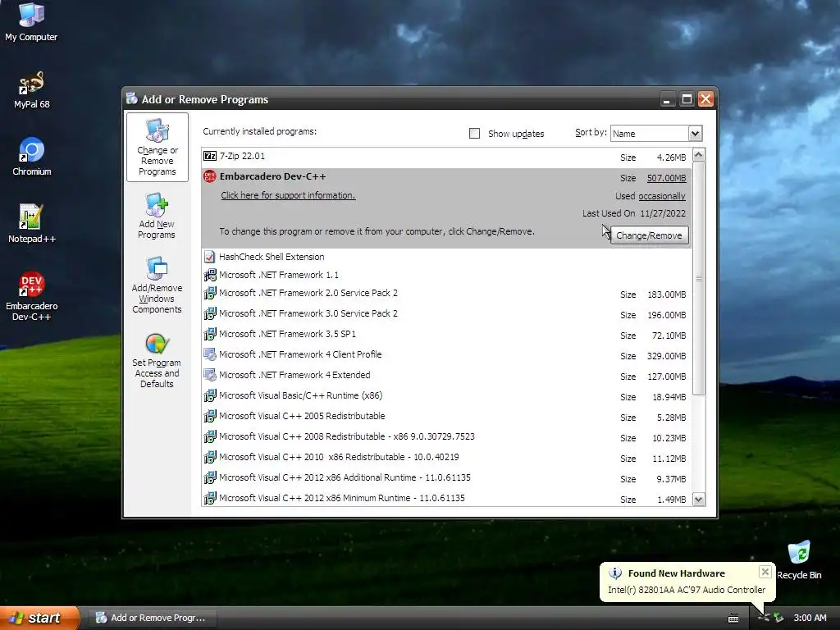Click the 7-Zip program icon
Screen dimensions: 840x630
coord(210,156)
